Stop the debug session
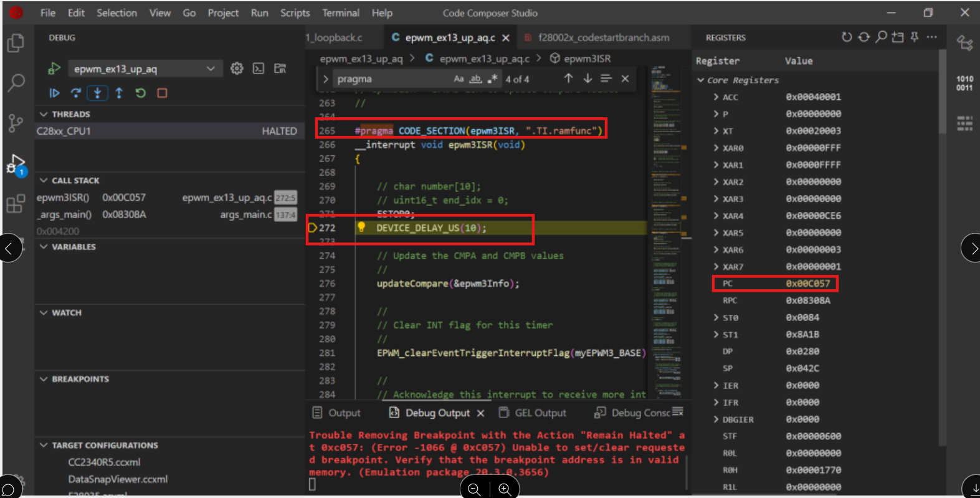The image size is (980, 498). click(x=162, y=93)
